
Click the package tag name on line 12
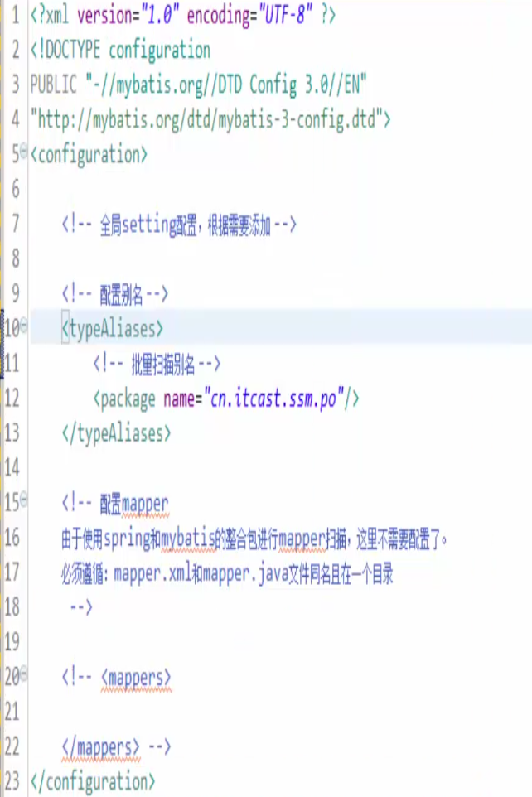128,400
